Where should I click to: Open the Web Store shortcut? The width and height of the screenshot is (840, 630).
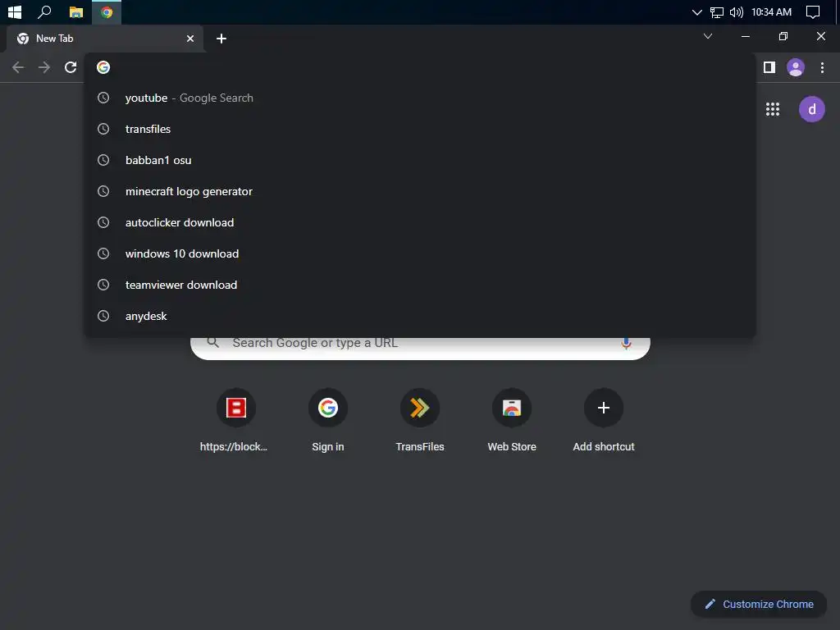pyautogui.click(x=512, y=422)
